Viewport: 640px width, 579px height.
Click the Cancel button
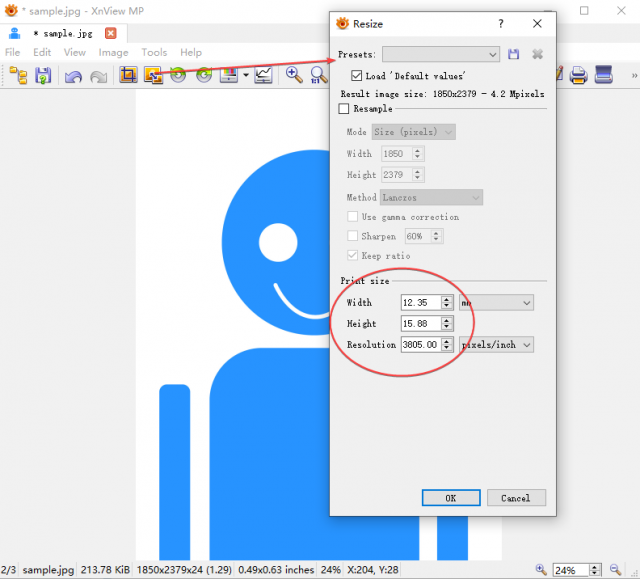tap(516, 498)
